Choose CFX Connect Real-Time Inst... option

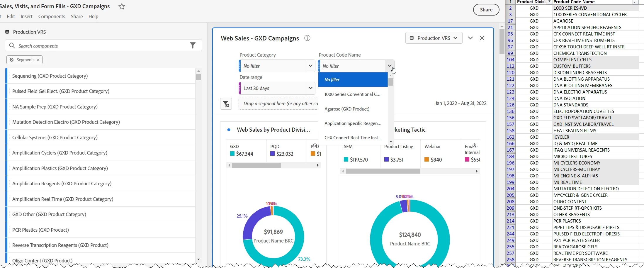pyautogui.click(x=353, y=138)
